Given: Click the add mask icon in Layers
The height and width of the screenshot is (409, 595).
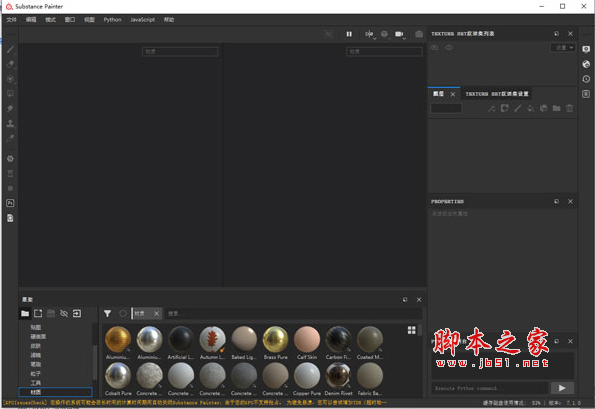Looking at the screenshot, I should tap(505, 109).
